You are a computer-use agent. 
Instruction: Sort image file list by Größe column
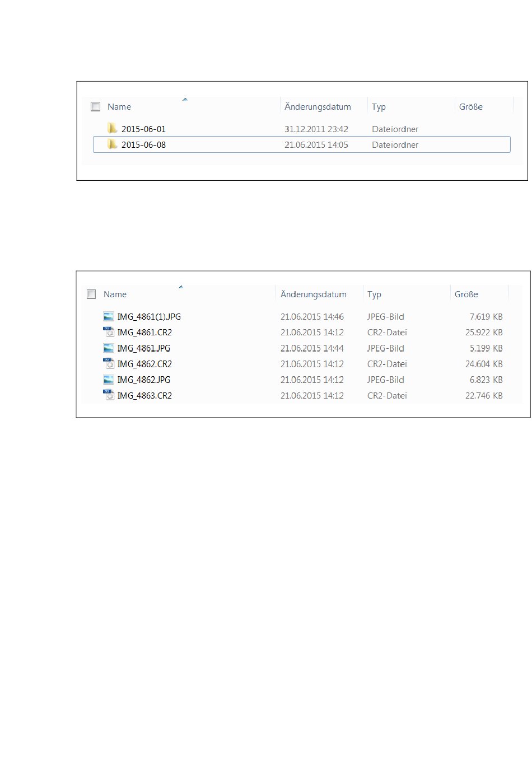466,294
